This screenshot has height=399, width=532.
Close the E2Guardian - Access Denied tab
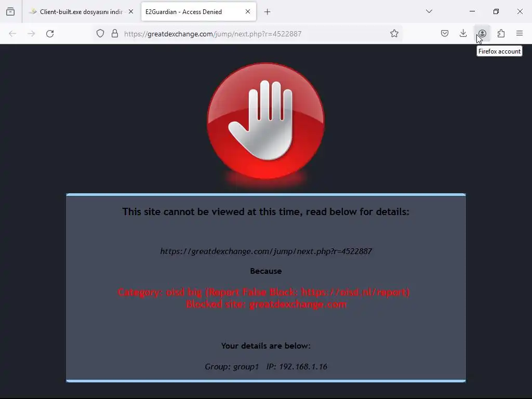point(248,11)
